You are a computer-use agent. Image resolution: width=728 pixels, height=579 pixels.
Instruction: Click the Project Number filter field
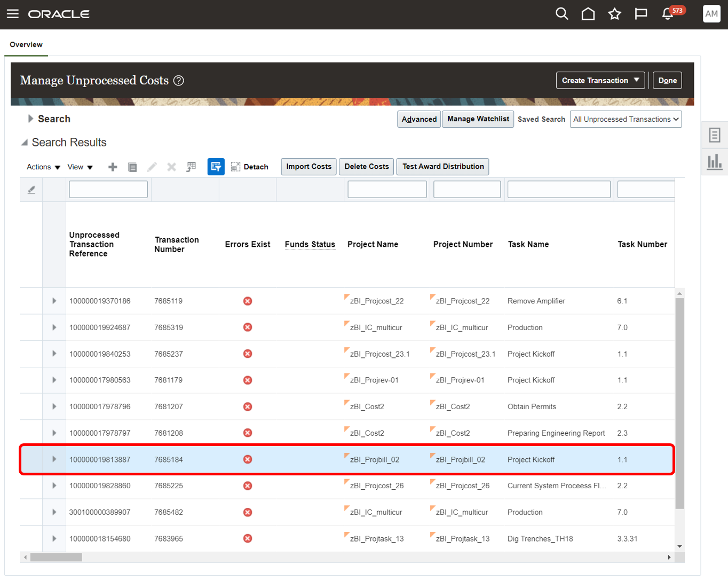click(467, 190)
